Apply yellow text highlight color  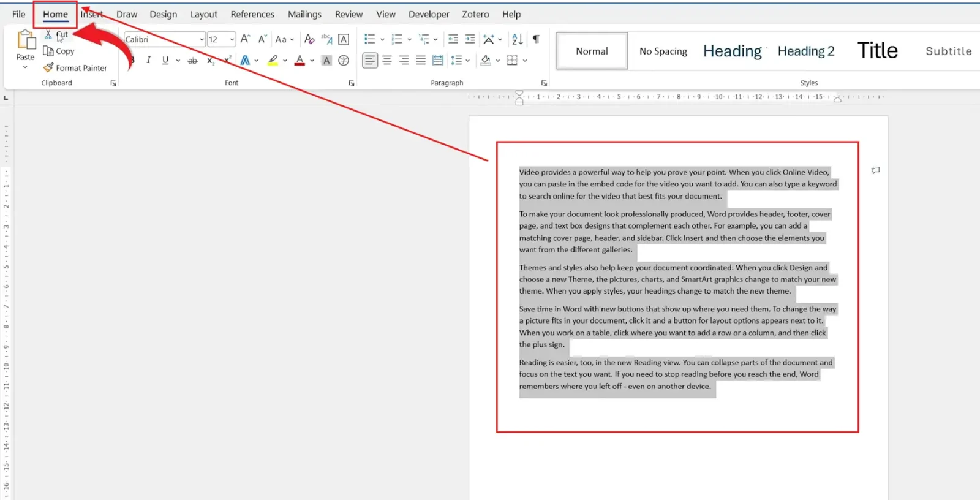273,60
